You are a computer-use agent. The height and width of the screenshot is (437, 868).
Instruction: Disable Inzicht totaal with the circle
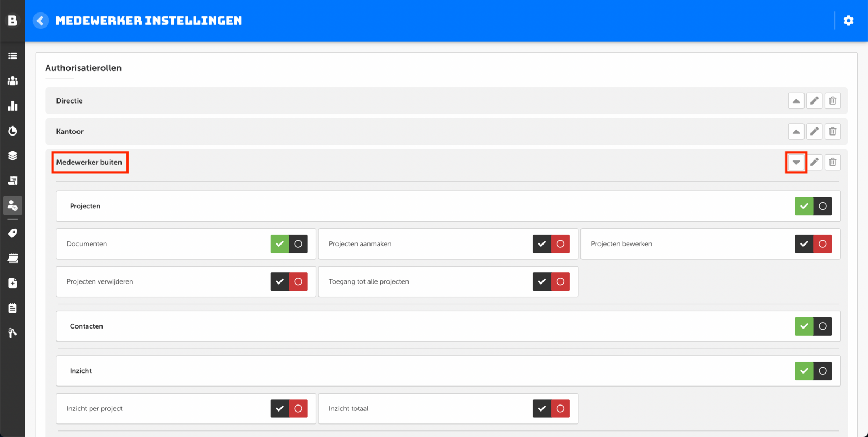pos(560,409)
